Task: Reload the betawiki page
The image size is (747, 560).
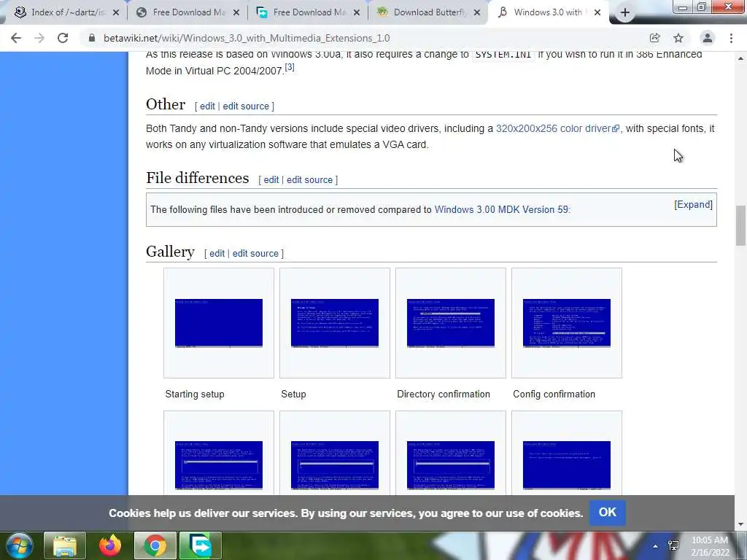Action: (x=63, y=38)
